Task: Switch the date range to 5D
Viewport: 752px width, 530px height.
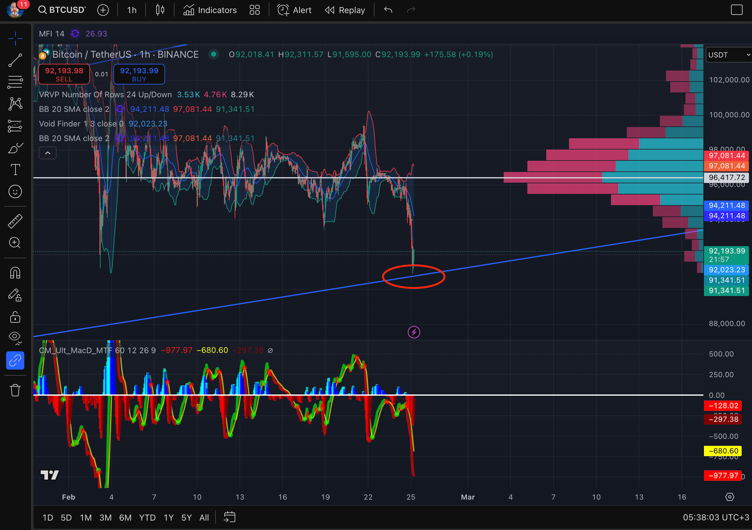Action: pyautogui.click(x=66, y=518)
